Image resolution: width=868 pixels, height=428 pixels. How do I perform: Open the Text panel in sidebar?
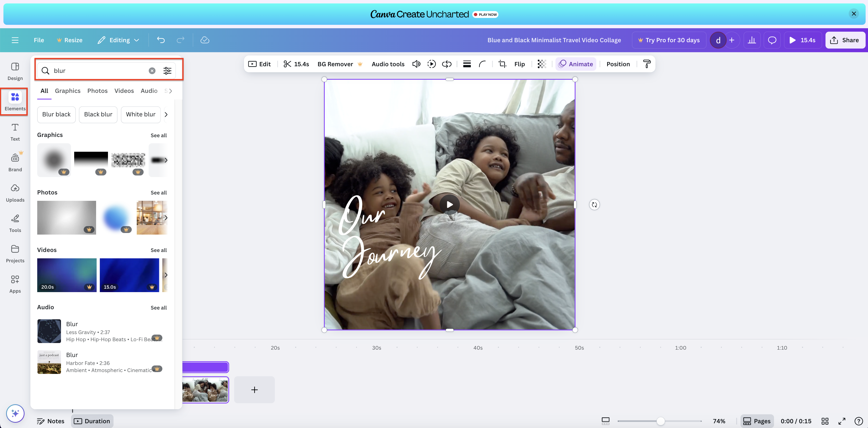(15, 132)
